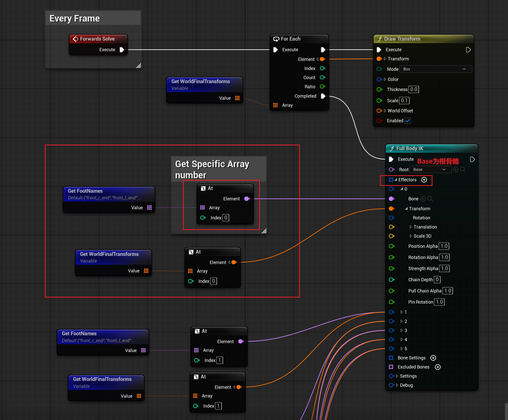Click the Thickness value field
Screen dimensions: 508x420
click(414, 89)
